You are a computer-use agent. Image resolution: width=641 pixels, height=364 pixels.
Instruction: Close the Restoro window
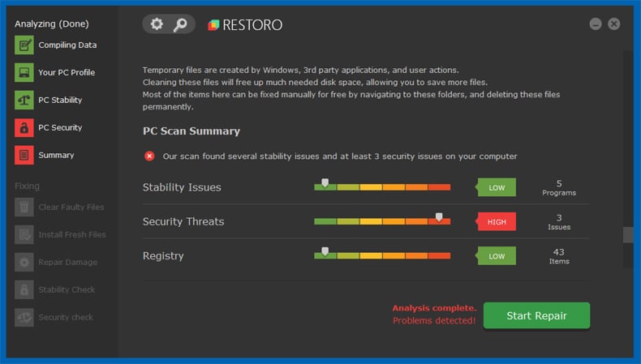click(x=613, y=24)
